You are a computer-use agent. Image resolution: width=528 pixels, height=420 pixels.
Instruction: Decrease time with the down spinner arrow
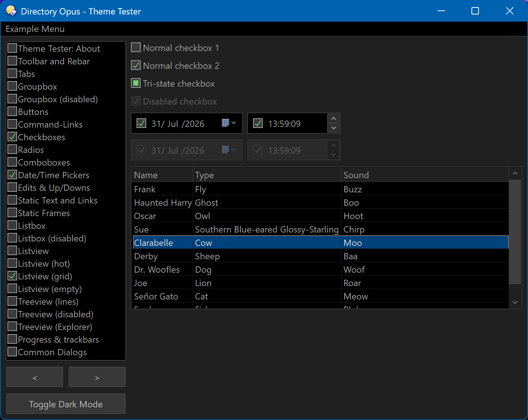(333, 128)
